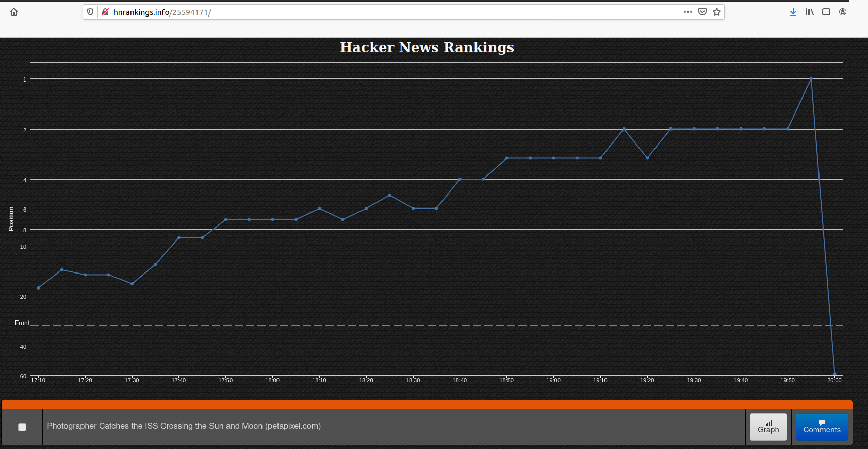Open the Photographer Catches the ISS story title
868x449 pixels.
[184, 426]
